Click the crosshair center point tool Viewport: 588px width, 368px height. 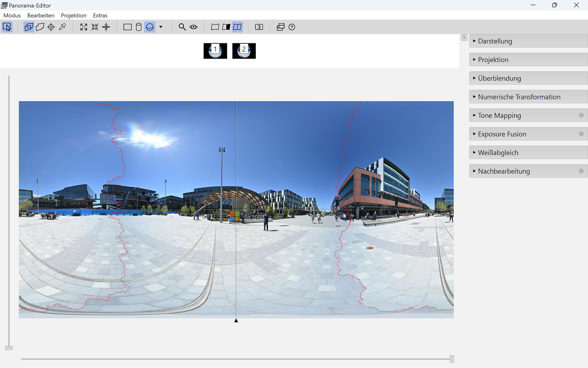tap(51, 27)
